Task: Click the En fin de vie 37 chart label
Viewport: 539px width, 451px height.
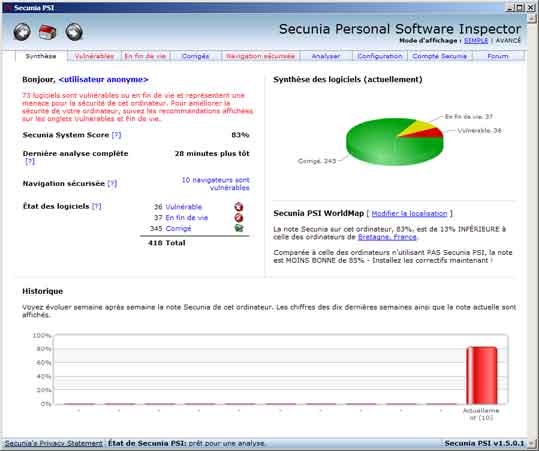Action: [469, 117]
